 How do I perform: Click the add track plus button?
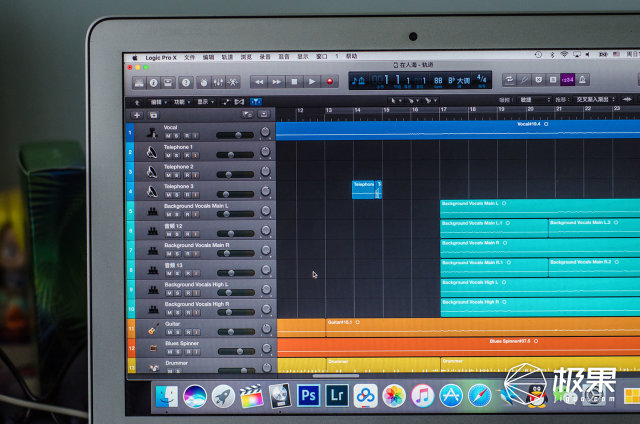137,115
